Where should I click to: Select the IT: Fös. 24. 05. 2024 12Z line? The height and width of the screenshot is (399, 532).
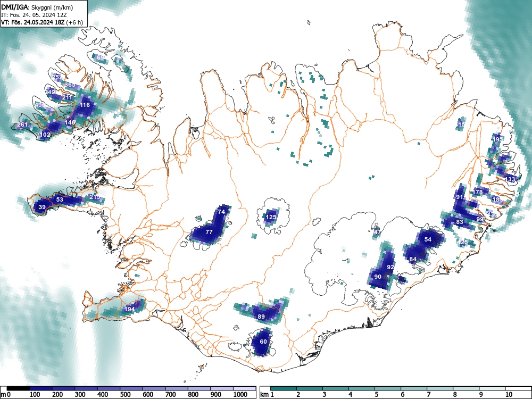click(x=35, y=15)
